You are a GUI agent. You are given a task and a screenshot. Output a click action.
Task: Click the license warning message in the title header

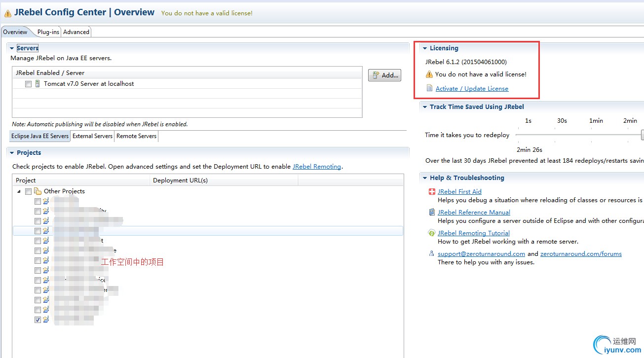point(207,13)
